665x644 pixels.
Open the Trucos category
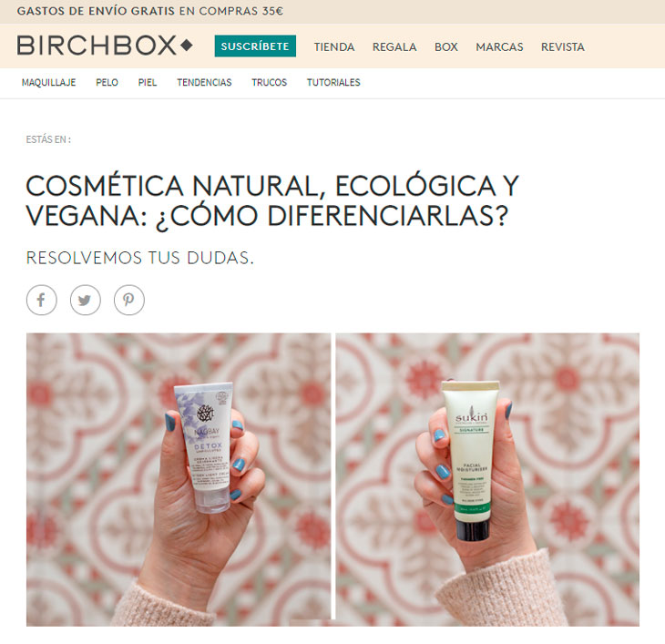(x=270, y=82)
